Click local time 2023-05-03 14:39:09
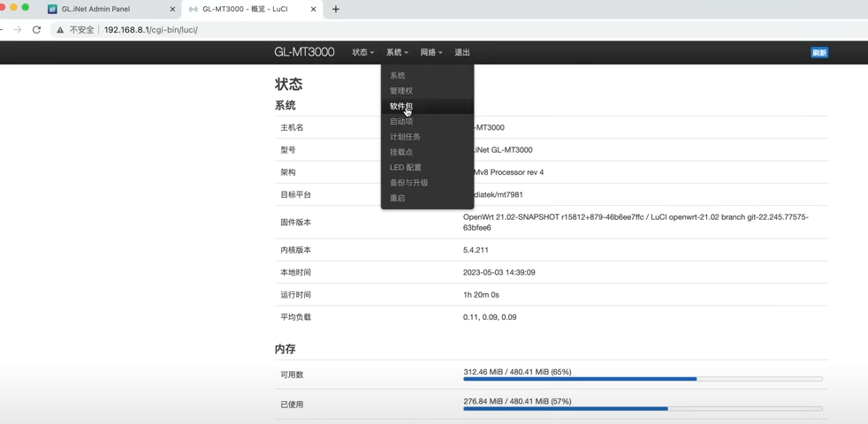The width and height of the screenshot is (868, 424). click(499, 272)
